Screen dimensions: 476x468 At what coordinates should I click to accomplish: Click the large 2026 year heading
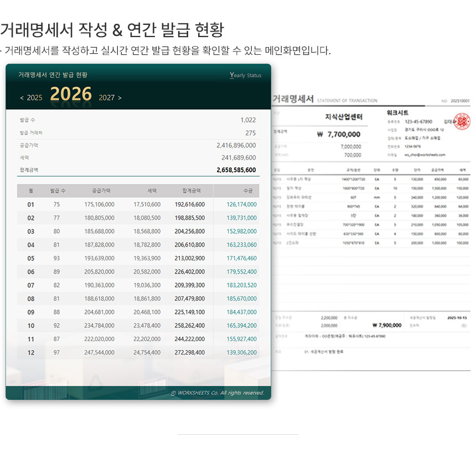coord(71,95)
